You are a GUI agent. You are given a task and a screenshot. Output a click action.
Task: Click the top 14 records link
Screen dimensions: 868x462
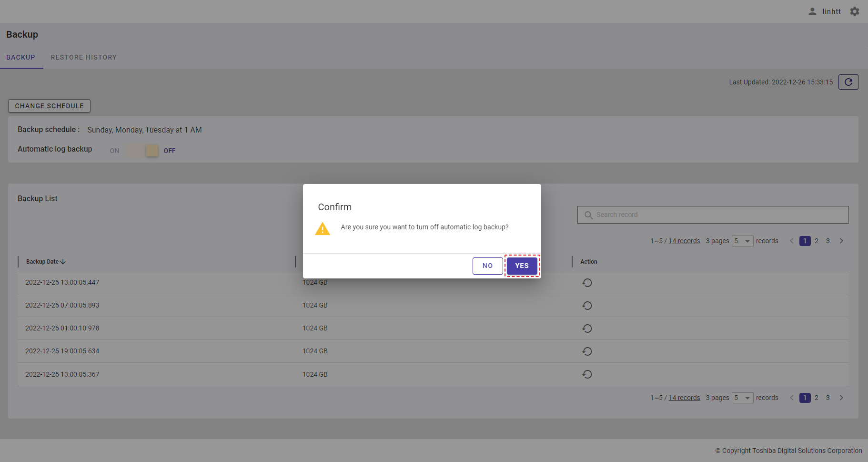point(684,241)
